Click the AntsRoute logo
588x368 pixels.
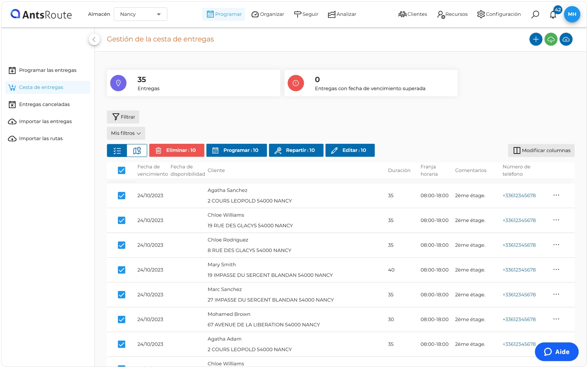coord(41,14)
